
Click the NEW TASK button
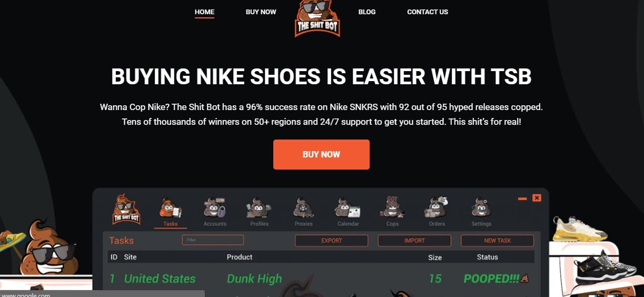pos(498,241)
